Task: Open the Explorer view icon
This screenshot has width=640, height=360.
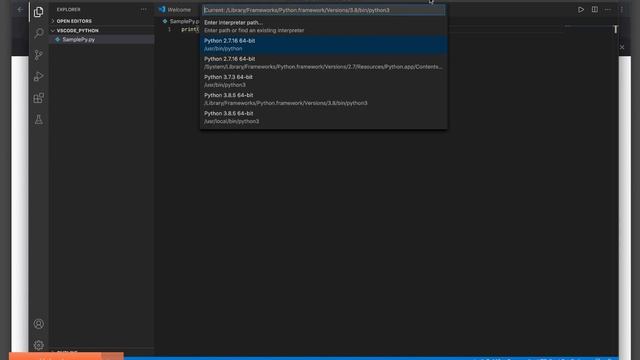Action: pyautogui.click(x=39, y=12)
